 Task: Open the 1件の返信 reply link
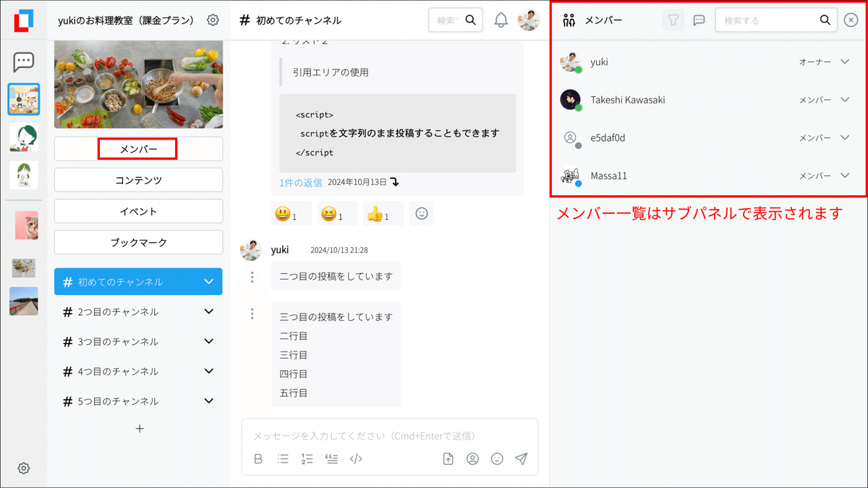pyautogui.click(x=301, y=182)
